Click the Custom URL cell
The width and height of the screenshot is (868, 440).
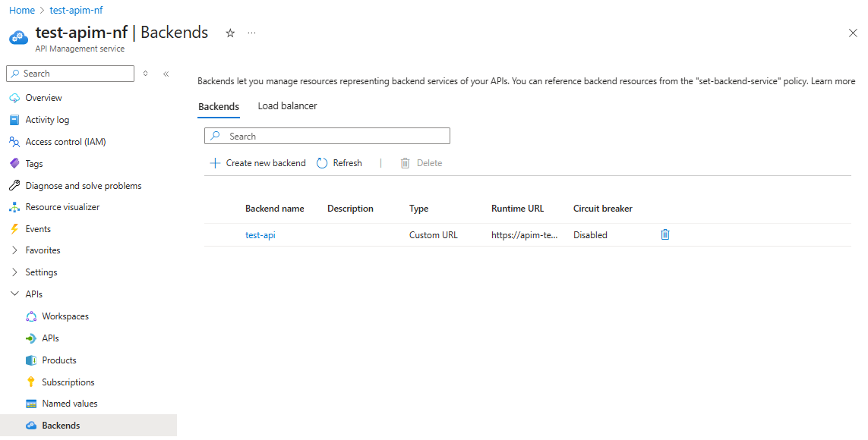(x=434, y=235)
